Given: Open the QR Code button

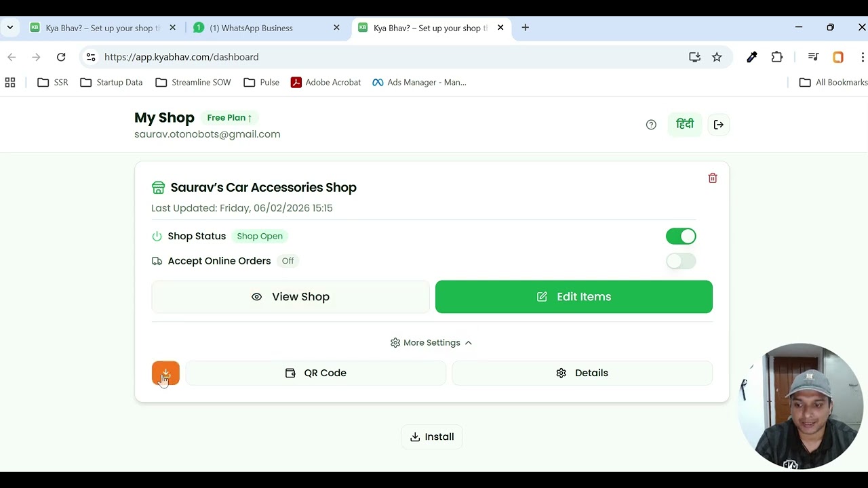Looking at the screenshot, I should (316, 373).
